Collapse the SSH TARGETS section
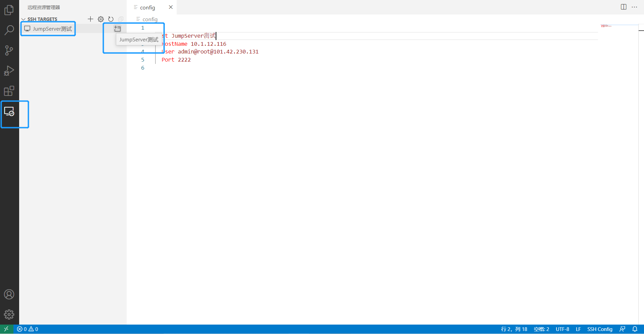Viewport: 644px width, 334px height. point(23,19)
